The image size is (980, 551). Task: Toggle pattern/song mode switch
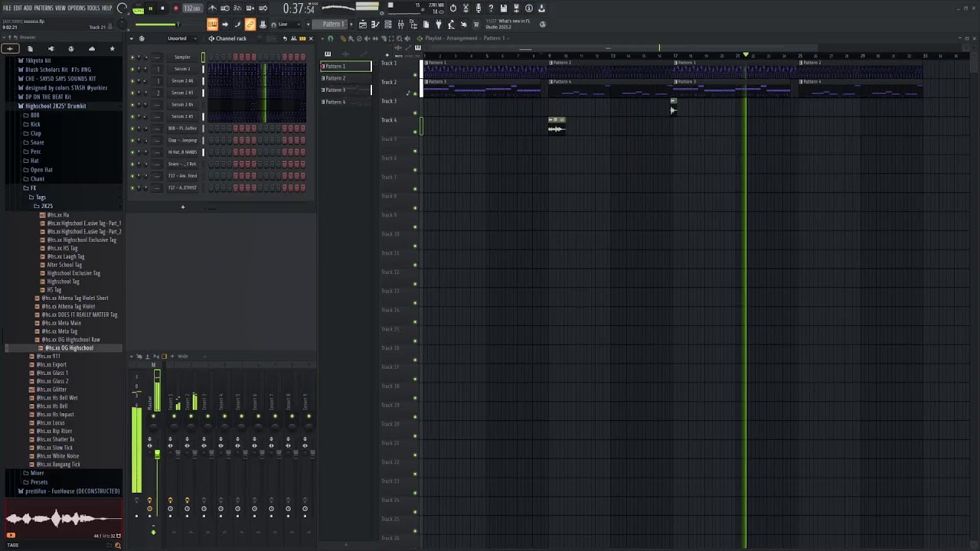pos(138,8)
